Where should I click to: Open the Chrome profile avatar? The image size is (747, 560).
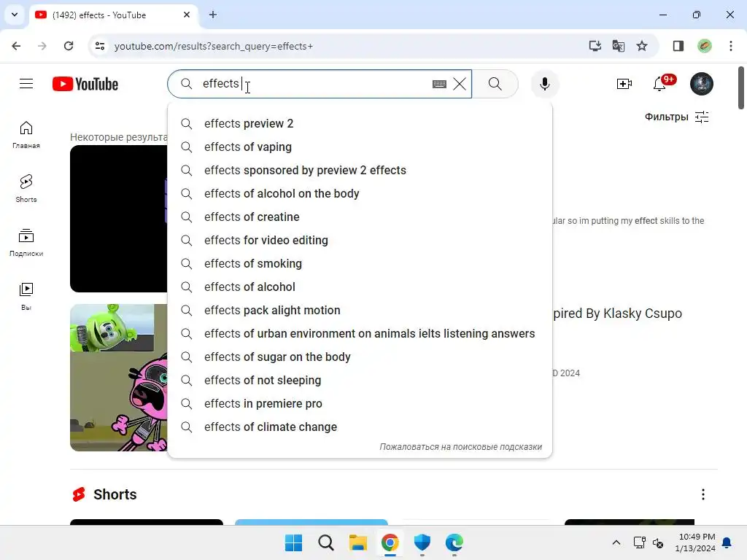[x=705, y=46]
